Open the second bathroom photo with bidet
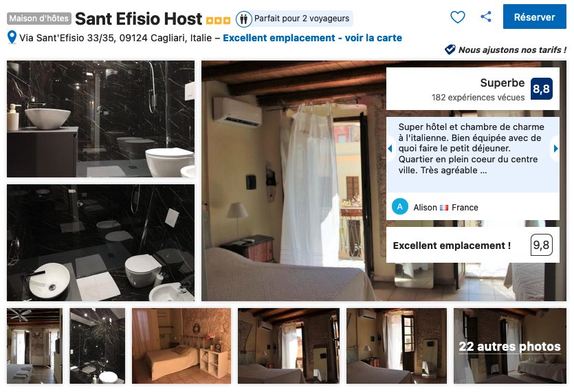The height and width of the screenshot is (392, 574). coord(100,243)
